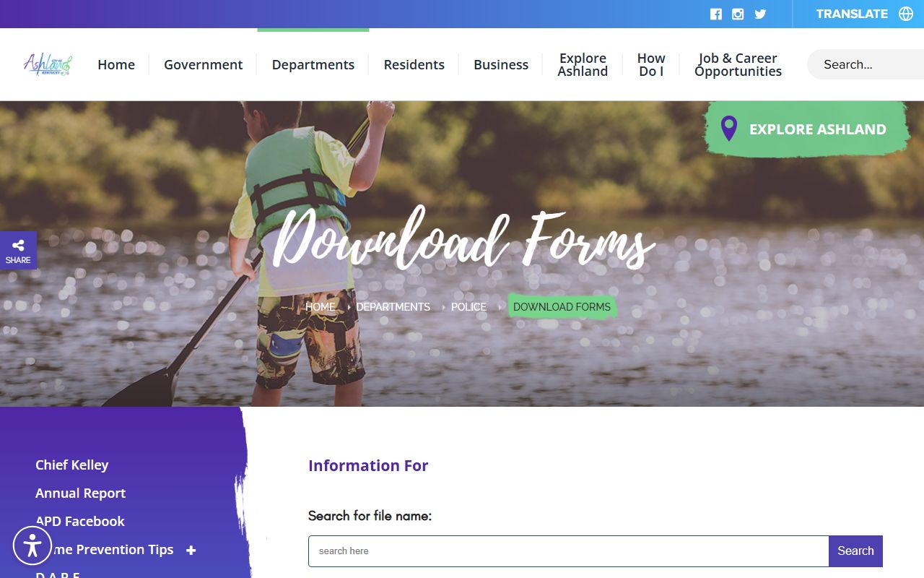This screenshot has height=578, width=924.
Task: Click the Police breadcrumb link
Action: coord(468,307)
